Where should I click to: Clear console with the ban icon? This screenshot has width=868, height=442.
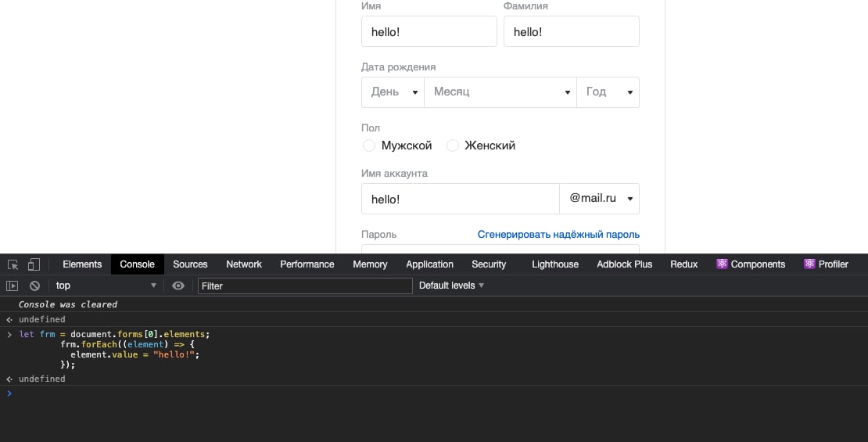point(35,286)
